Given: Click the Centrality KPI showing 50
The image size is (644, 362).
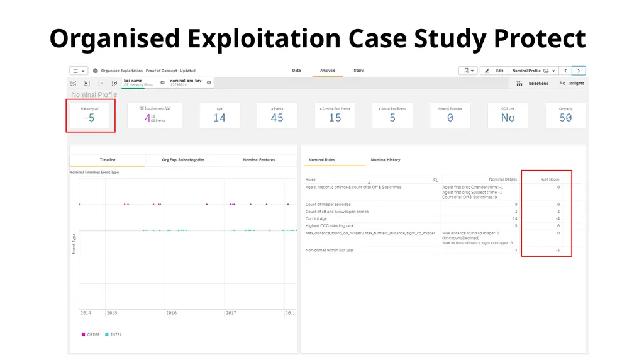Looking at the screenshot, I should click(x=565, y=115).
